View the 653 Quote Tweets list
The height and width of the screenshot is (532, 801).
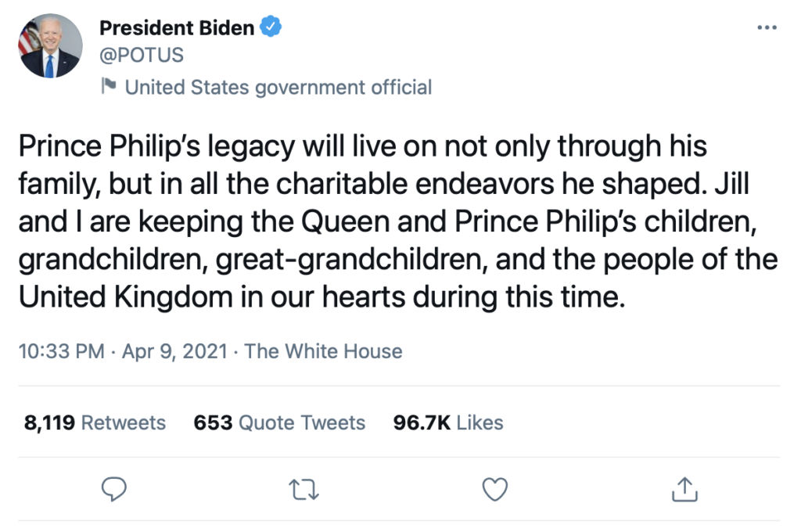[x=279, y=422]
